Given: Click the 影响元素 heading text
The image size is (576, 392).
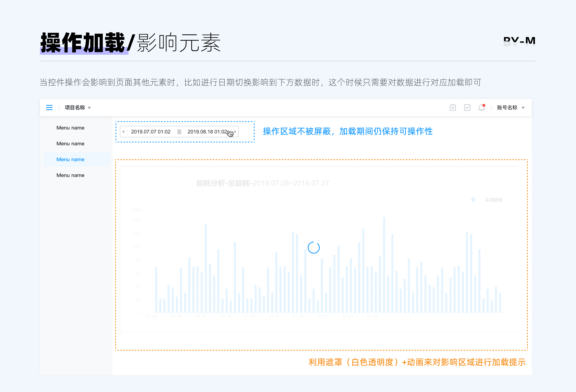Looking at the screenshot, I should click(179, 43).
